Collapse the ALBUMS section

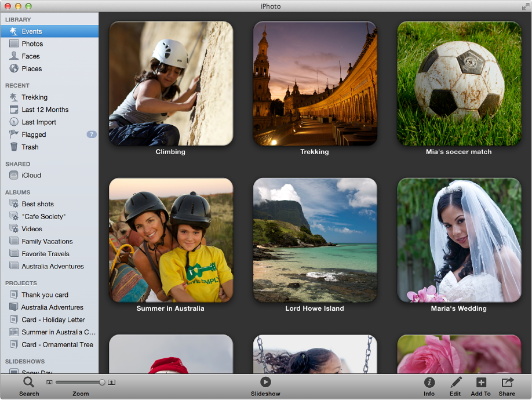[x=19, y=192]
